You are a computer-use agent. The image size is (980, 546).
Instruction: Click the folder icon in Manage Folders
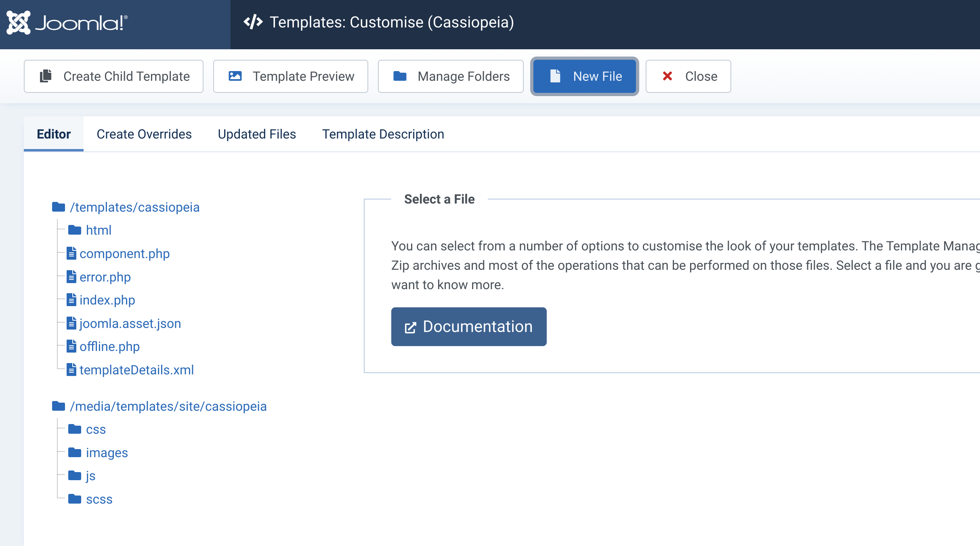click(x=400, y=76)
